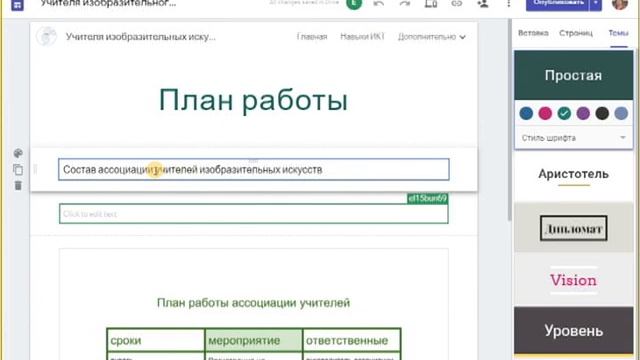Select Аристотель theme
The width and height of the screenshot is (640, 360).
click(573, 176)
